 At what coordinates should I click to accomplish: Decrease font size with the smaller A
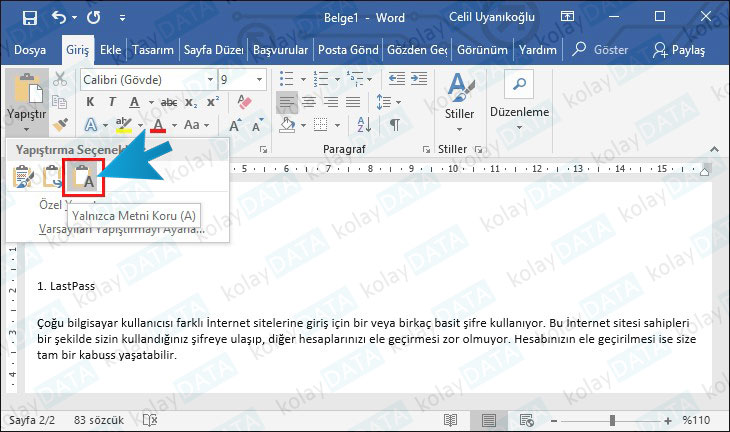pos(257,125)
